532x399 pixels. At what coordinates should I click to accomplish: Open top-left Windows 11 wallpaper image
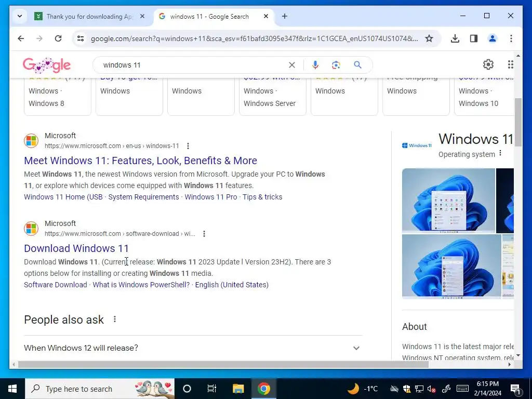click(448, 200)
